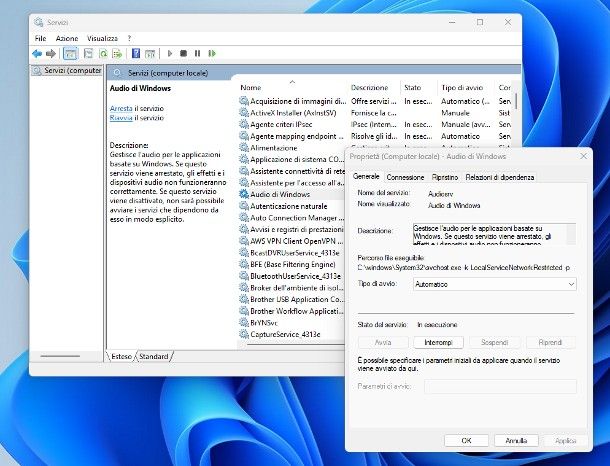The width and height of the screenshot is (610, 466).
Task: Open the File menu
Action: click(x=40, y=38)
